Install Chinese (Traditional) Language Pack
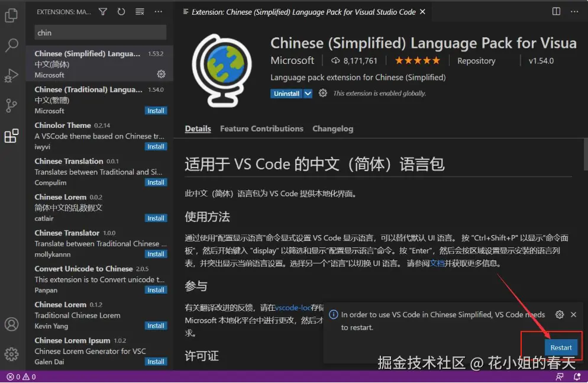Screen dimensions: 588x383 click(156, 111)
